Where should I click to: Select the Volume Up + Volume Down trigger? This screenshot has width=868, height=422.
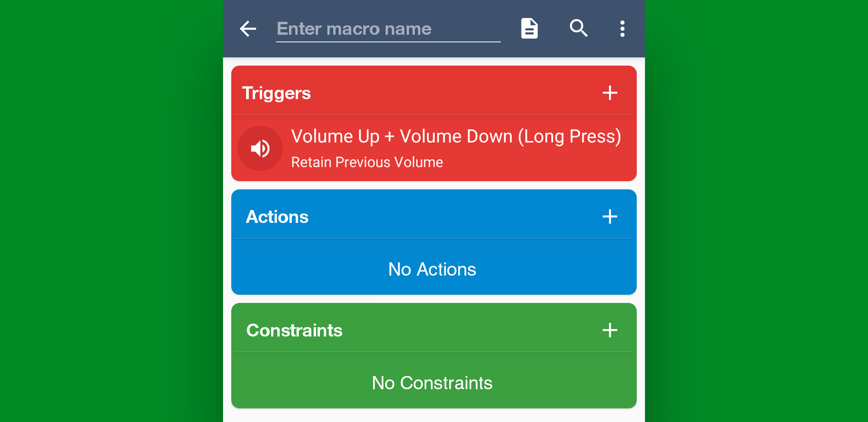(x=456, y=137)
